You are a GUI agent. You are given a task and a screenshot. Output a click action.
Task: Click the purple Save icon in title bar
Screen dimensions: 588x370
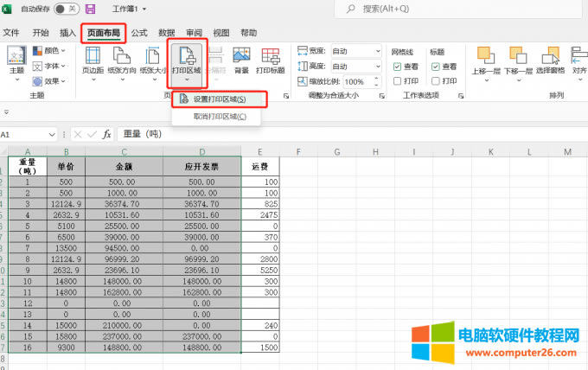90,9
